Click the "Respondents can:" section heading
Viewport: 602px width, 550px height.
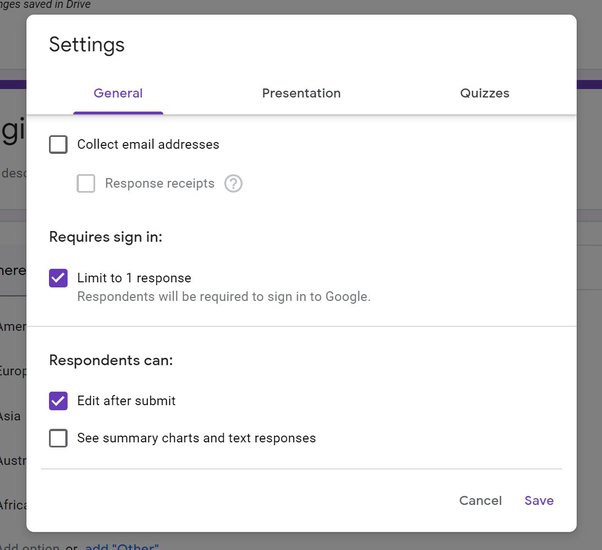pos(111,360)
